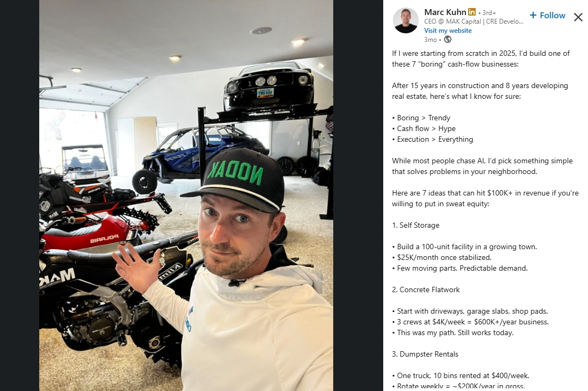
Task: Click the '3. Dumpster Rentals' heading text
Action: 425,354
